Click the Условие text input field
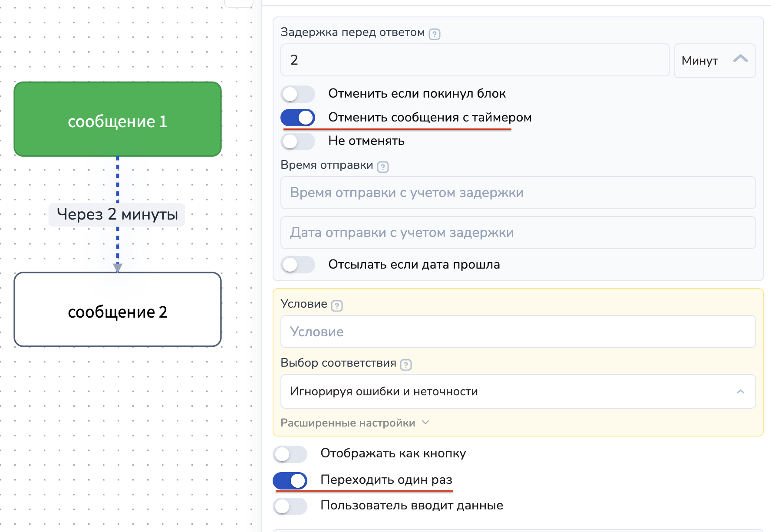This screenshot has width=771, height=532. 518,332
